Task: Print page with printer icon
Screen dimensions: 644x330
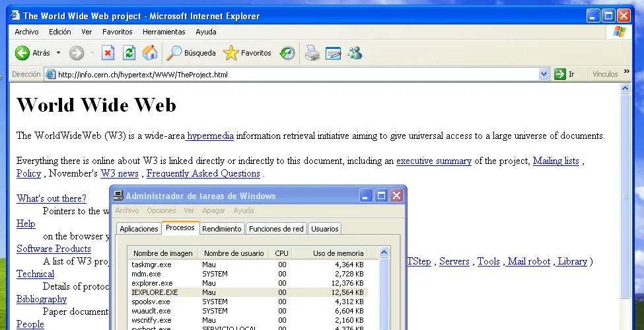Action: (312, 53)
